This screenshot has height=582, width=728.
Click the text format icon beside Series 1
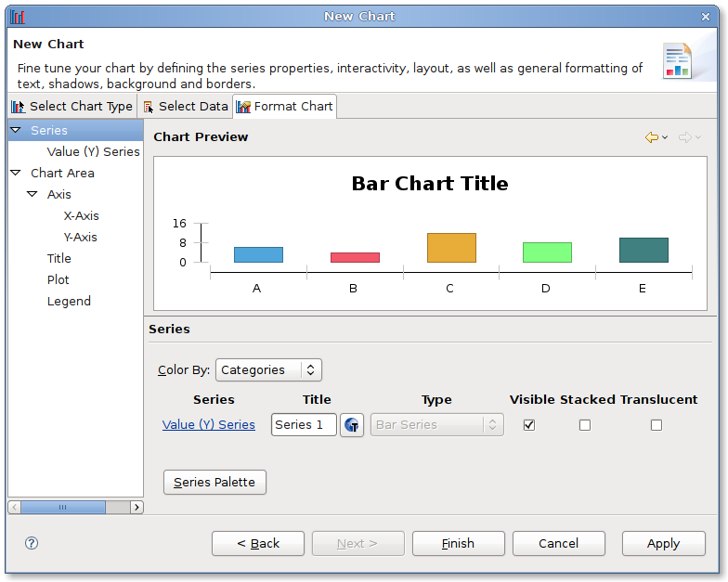pos(351,425)
